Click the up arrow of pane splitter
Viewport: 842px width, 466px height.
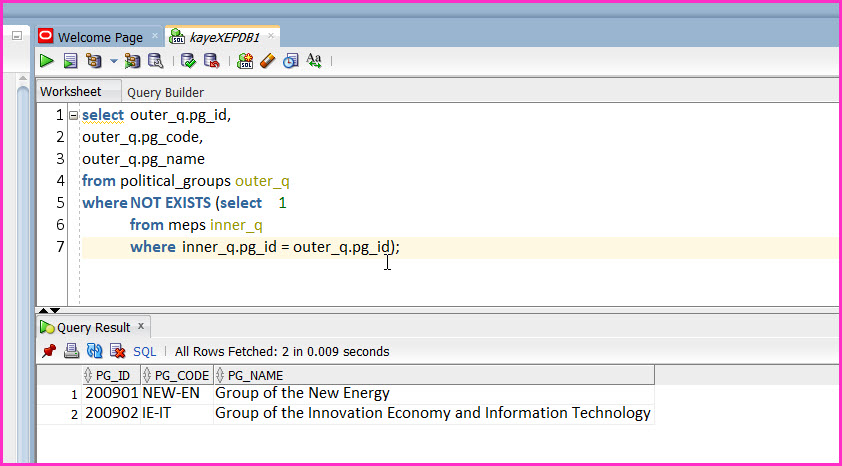43,310
